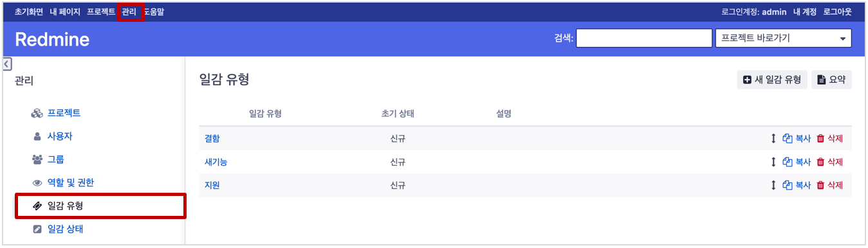
Task: Open 사용자 in the admin sidebar
Action: pyautogui.click(x=60, y=136)
